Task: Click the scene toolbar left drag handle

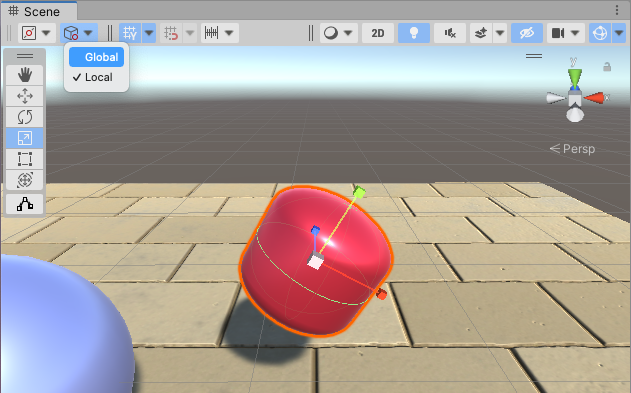Action: 9,33
